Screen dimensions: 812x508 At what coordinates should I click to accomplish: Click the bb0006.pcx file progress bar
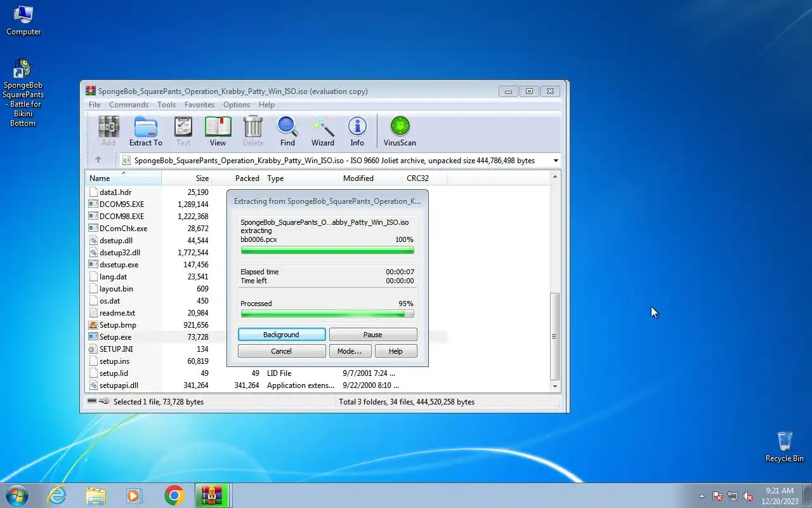(327, 250)
